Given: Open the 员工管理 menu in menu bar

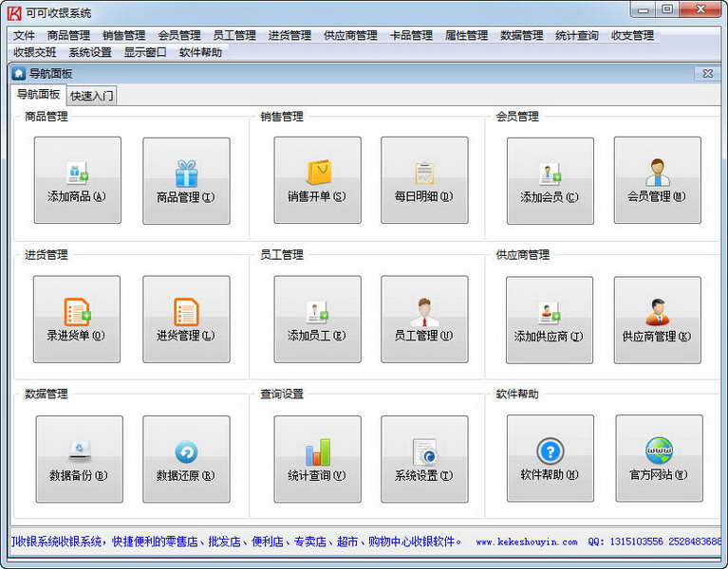Looking at the screenshot, I should [234, 35].
